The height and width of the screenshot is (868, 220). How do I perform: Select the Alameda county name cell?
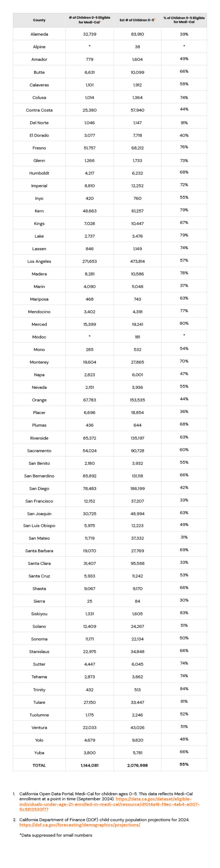(x=39, y=34)
